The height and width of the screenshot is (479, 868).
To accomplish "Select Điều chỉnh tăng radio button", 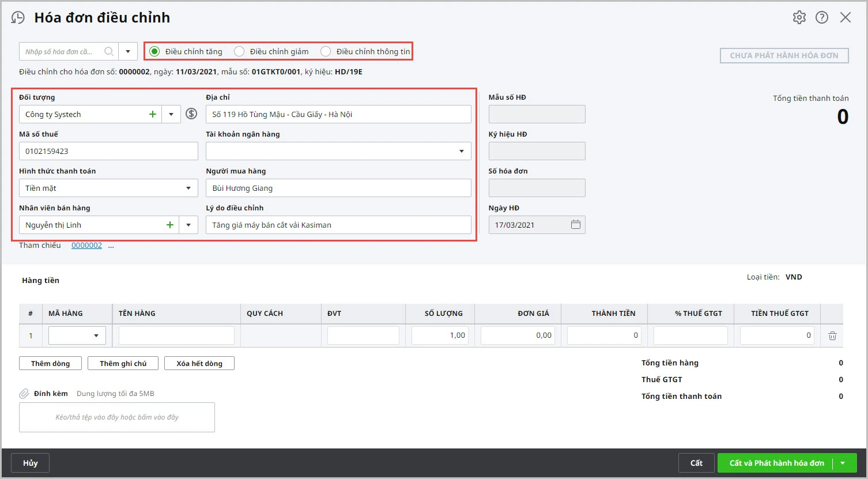I will [154, 51].
